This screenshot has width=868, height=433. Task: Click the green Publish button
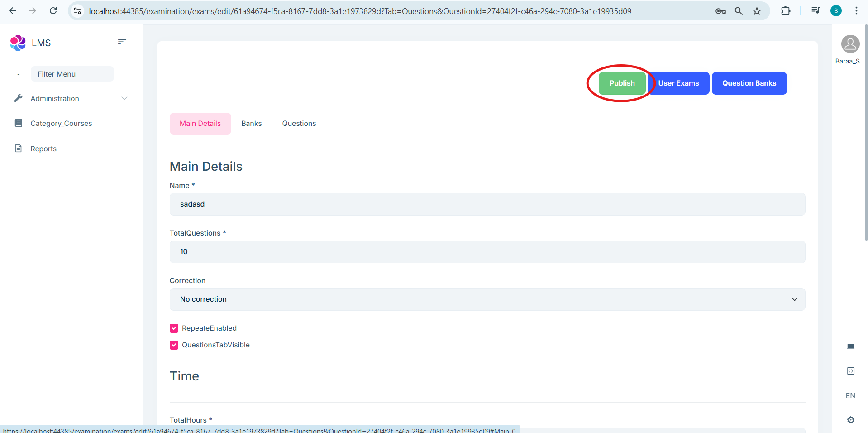622,83
